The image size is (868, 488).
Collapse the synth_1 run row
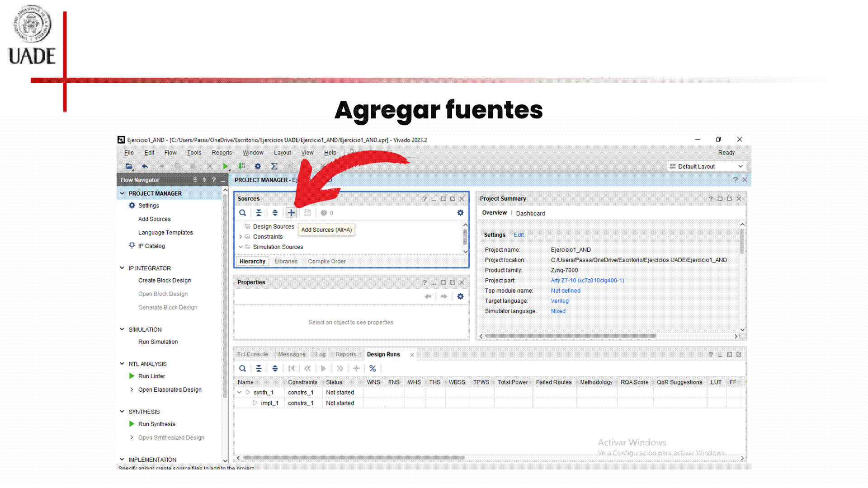click(x=240, y=393)
